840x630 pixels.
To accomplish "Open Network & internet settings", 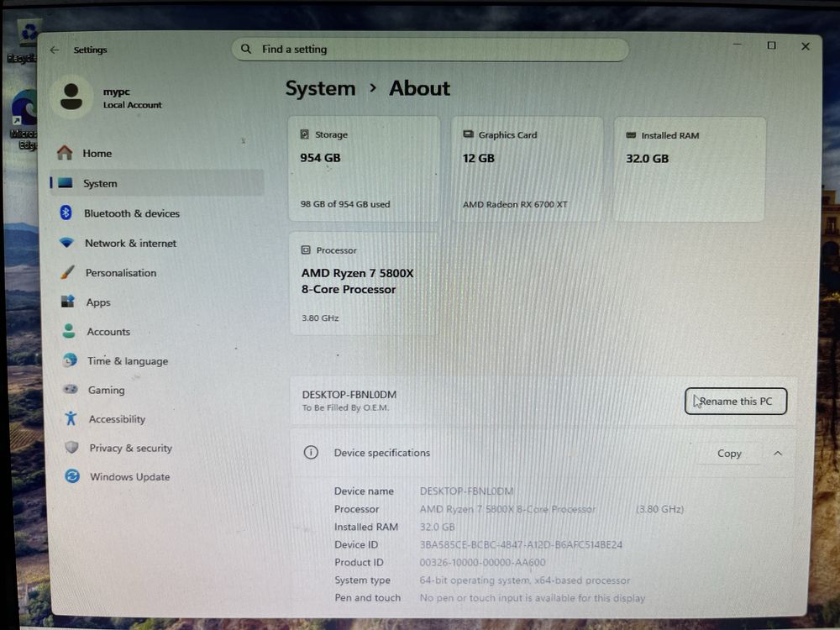I will [x=131, y=244].
